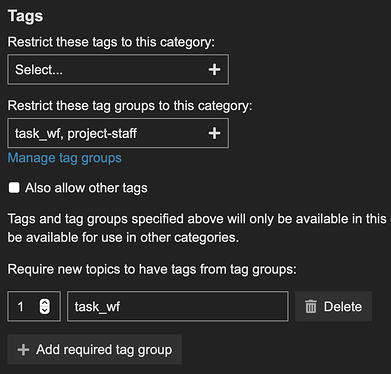Open the task_wf, project-staff tag groups dropdown

tap(118, 133)
